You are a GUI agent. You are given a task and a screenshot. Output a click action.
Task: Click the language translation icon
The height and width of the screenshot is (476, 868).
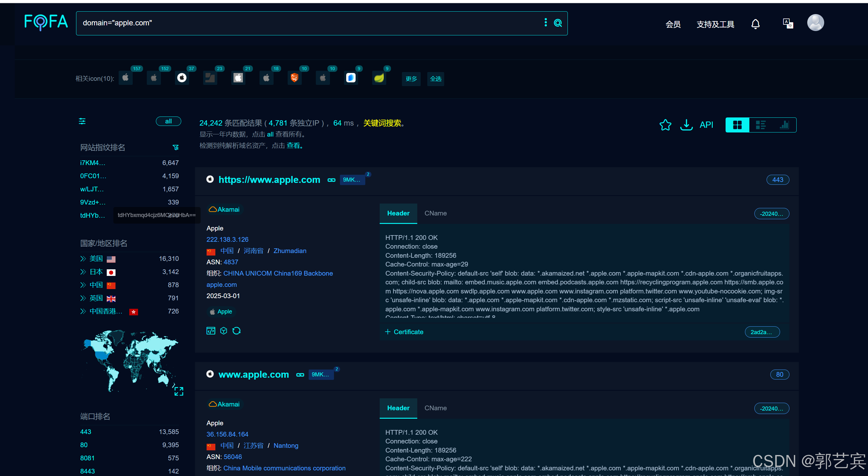pyautogui.click(x=788, y=23)
